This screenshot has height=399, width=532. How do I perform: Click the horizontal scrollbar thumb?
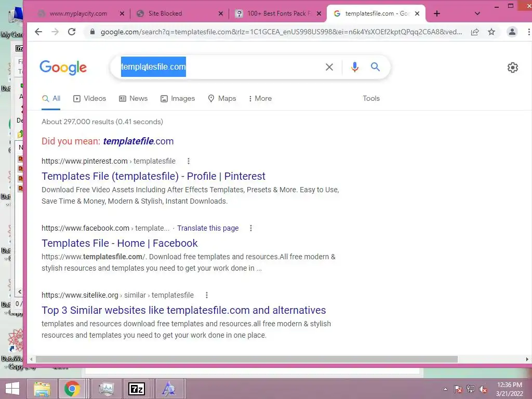pyautogui.click(x=247, y=360)
